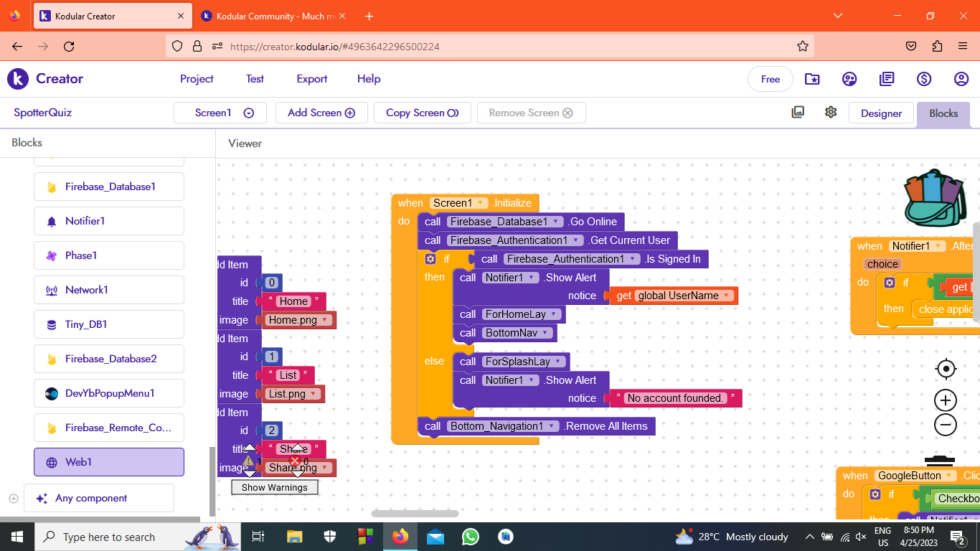Click the gear on the Is Signed In if block
The height and width of the screenshot is (551, 980).
click(x=430, y=259)
